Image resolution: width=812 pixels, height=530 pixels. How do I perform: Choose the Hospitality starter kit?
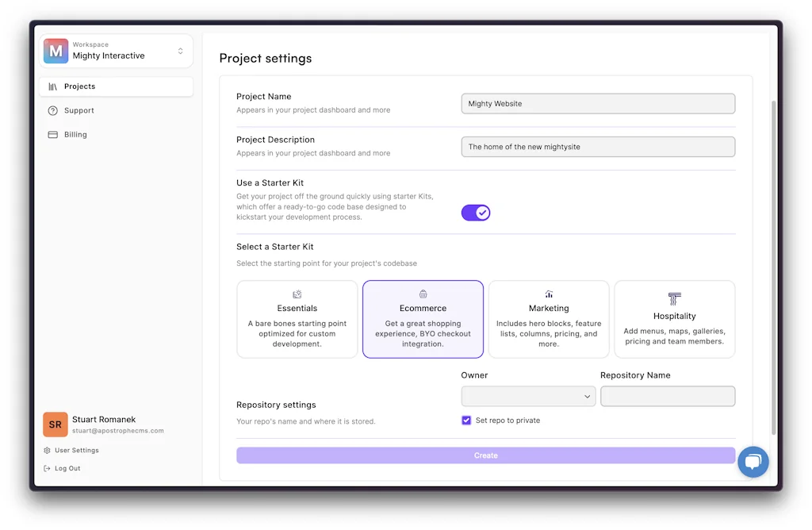click(x=674, y=319)
